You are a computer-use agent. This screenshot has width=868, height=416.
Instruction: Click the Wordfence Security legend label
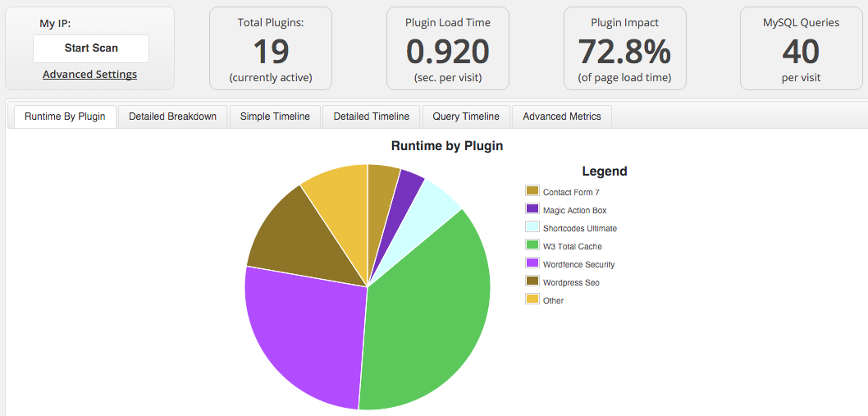(579, 265)
